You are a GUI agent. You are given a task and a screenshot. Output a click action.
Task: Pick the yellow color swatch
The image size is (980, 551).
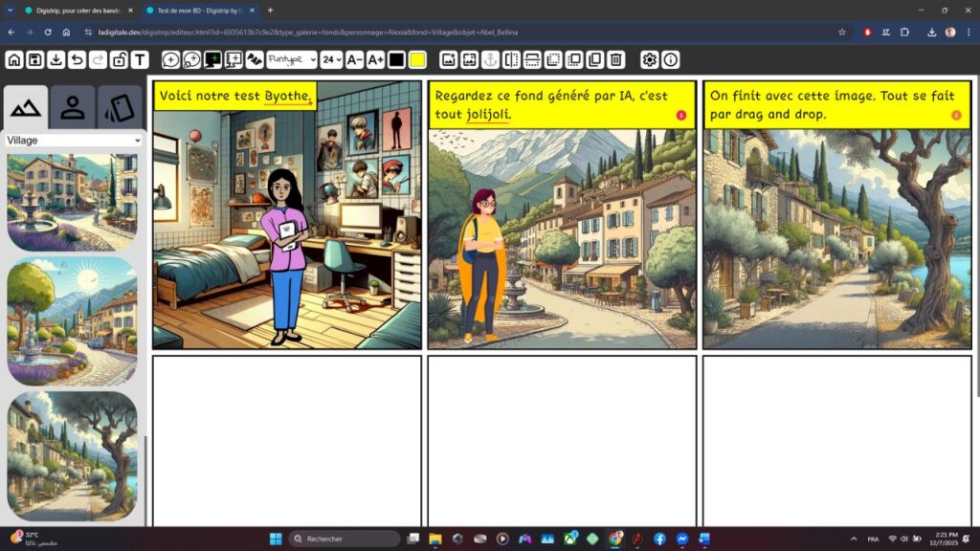coord(418,59)
